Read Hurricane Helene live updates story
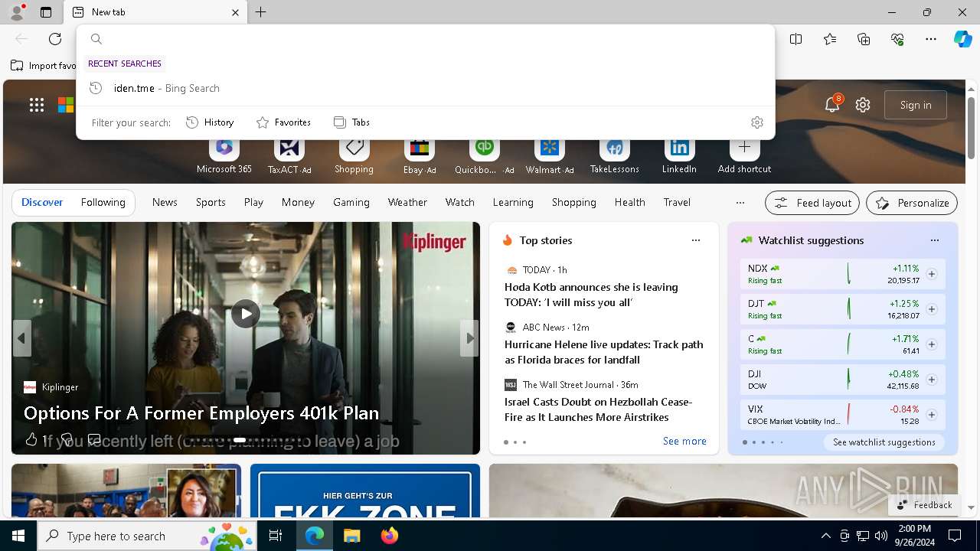Image resolution: width=980 pixels, height=551 pixels. tap(603, 352)
